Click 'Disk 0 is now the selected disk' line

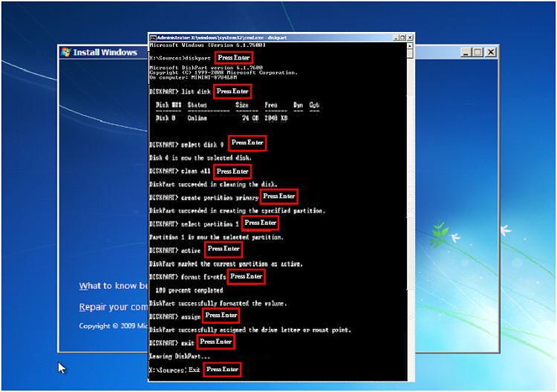click(200, 158)
